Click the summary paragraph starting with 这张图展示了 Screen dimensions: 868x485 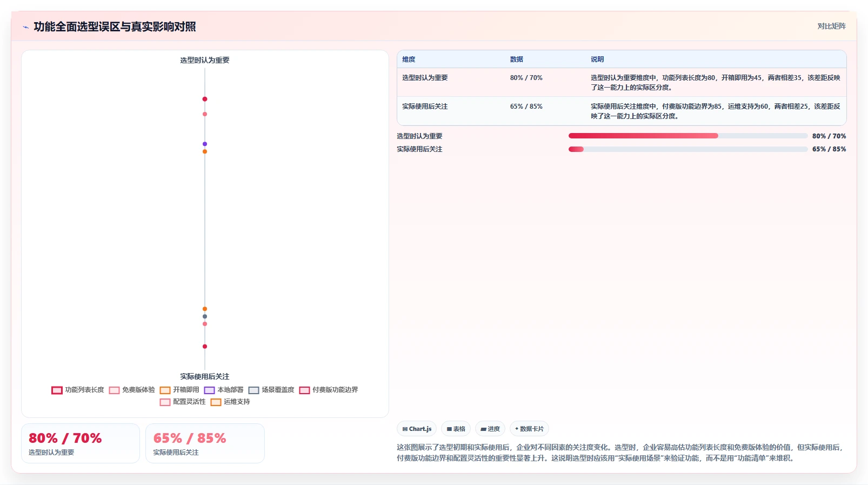621,453
